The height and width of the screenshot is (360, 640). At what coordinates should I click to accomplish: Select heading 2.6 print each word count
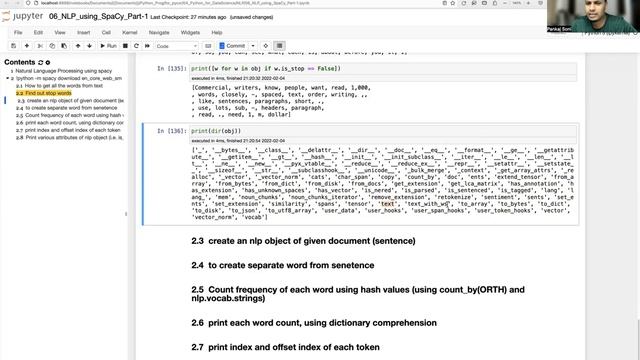(x=314, y=323)
